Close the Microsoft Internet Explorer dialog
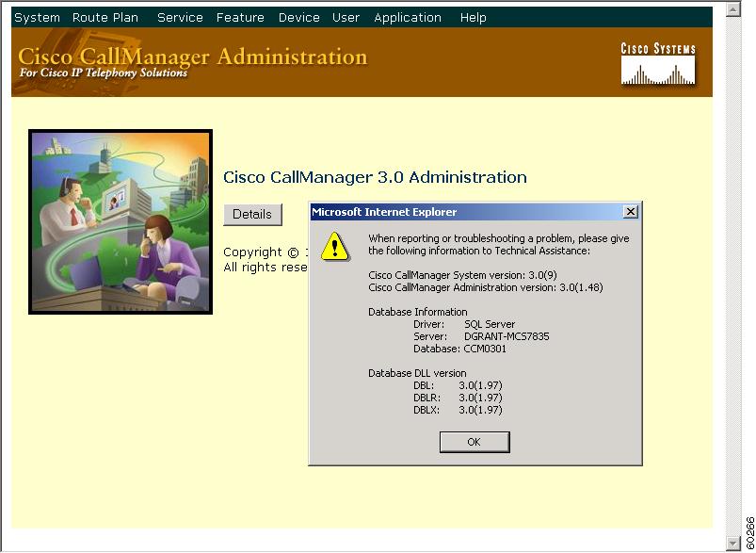 tap(630, 212)
